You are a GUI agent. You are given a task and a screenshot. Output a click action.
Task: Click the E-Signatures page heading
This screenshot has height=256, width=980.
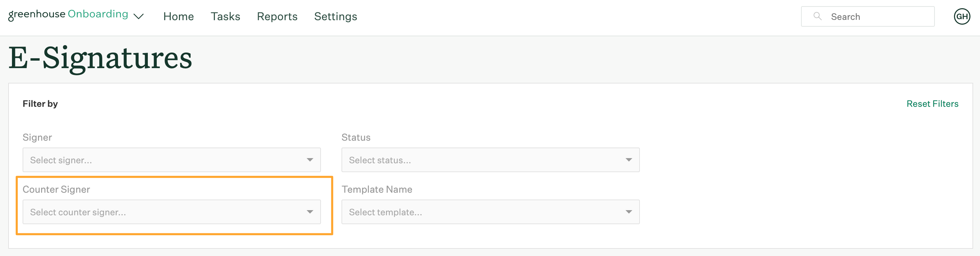[x=101, y=58]
